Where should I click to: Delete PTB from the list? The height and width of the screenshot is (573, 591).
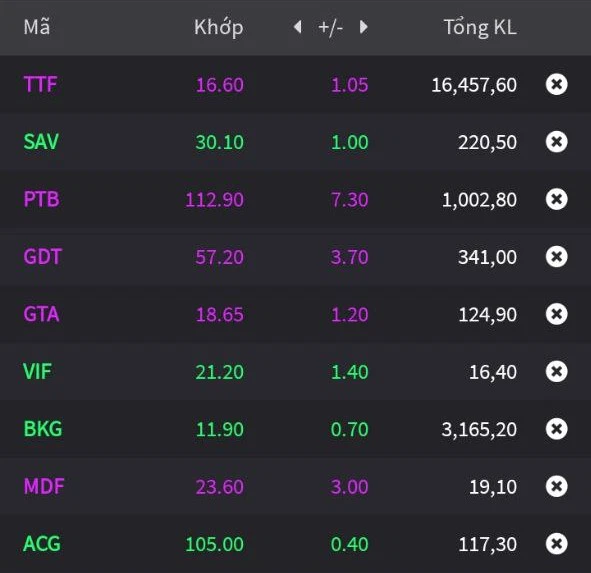[556, 199]
